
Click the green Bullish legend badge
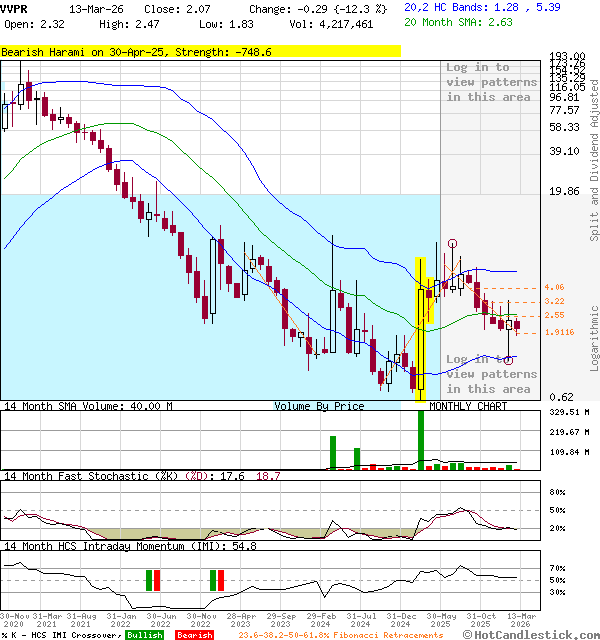[x=144, y=635]
